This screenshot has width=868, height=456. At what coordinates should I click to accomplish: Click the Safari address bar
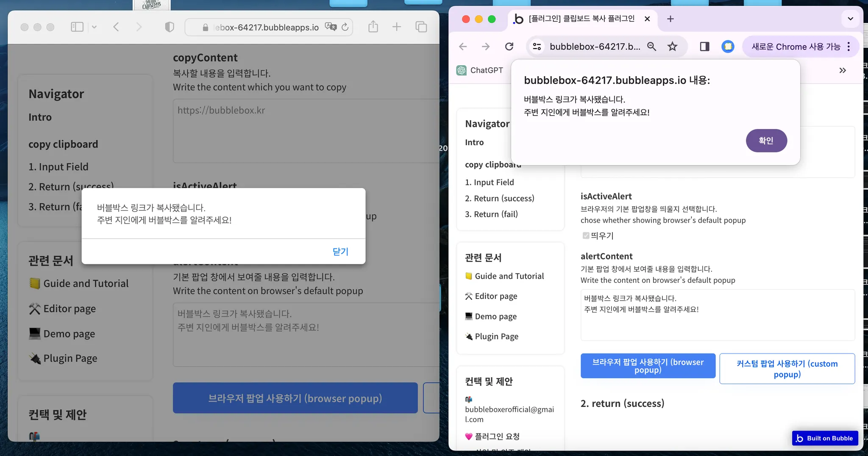pos(269,27)
